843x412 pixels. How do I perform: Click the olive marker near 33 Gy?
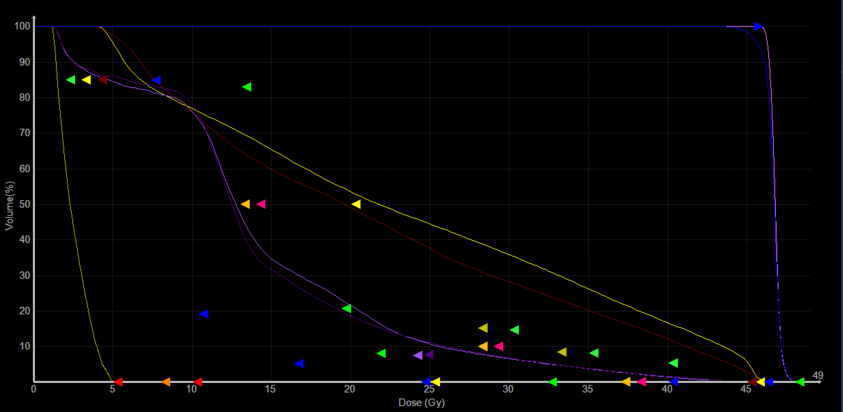pos(562,352)
